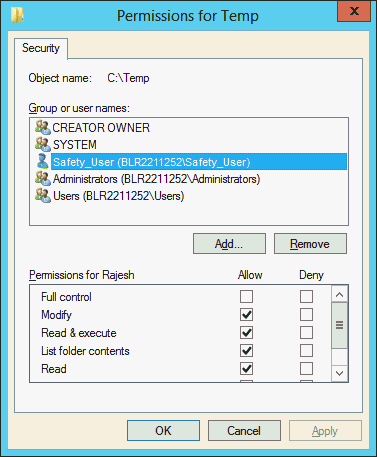377x457 pixels.
Task: Click the Administrators group icon
Action: click(x=43, y=179)
